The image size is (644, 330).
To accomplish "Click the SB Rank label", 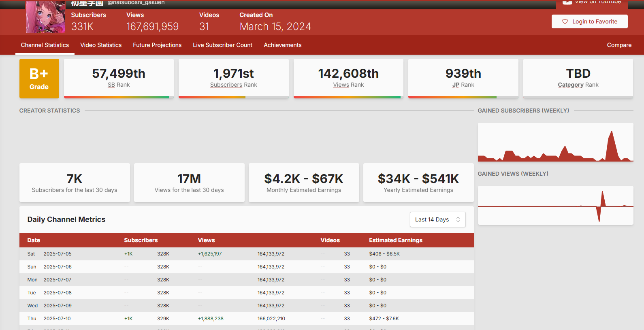I will tap(119, 85).
